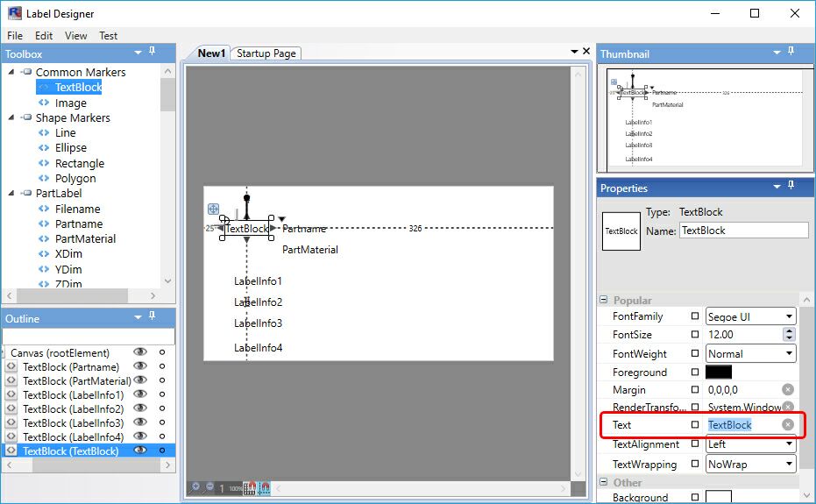Zoom in on the design canvas
The width and height of the screenshot is (816, 504).
tap(195, 487)
